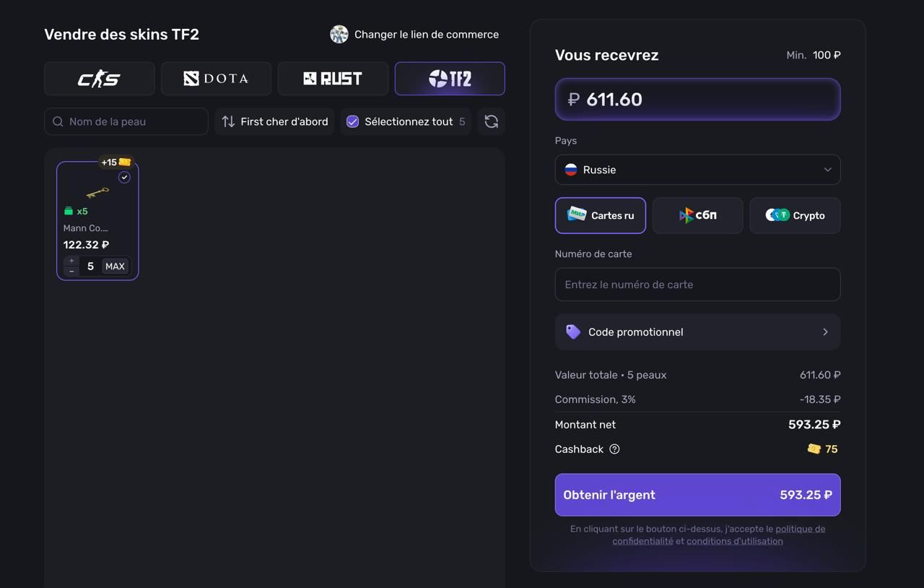The width and height of the screenshot is (924, 588).
Task: Choose the СБП payment option
Action: click(x=697, y=215)
